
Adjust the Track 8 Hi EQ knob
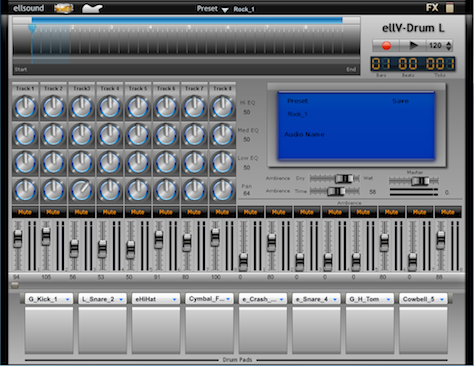(x=222, y=107)
